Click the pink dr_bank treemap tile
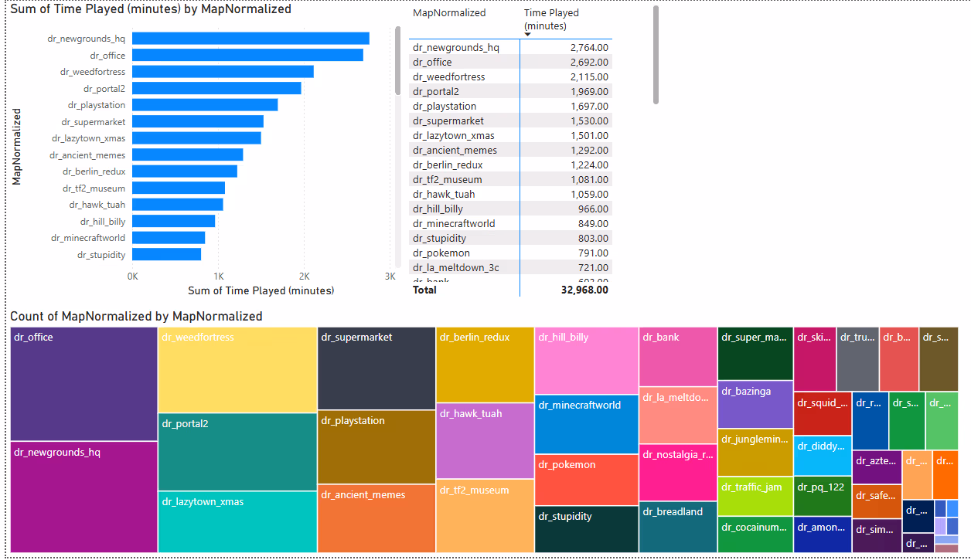This screenshot has width=971, height=560. (678, 357)
